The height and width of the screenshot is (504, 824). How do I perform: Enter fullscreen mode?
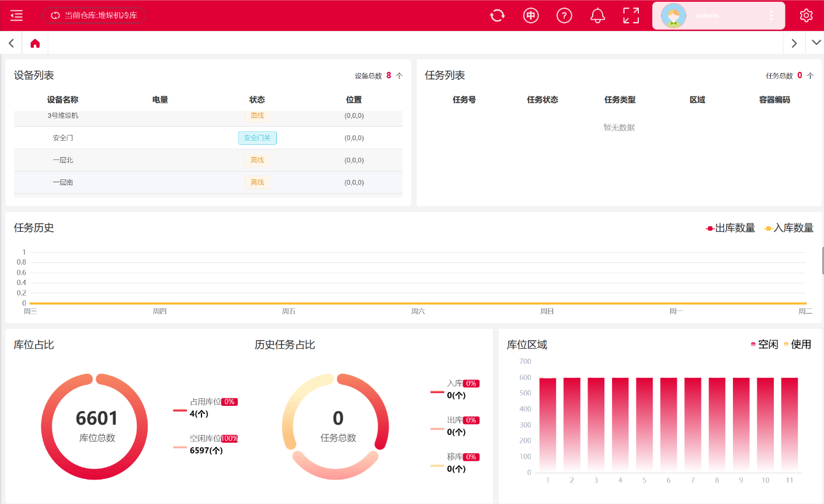point(631,16)
